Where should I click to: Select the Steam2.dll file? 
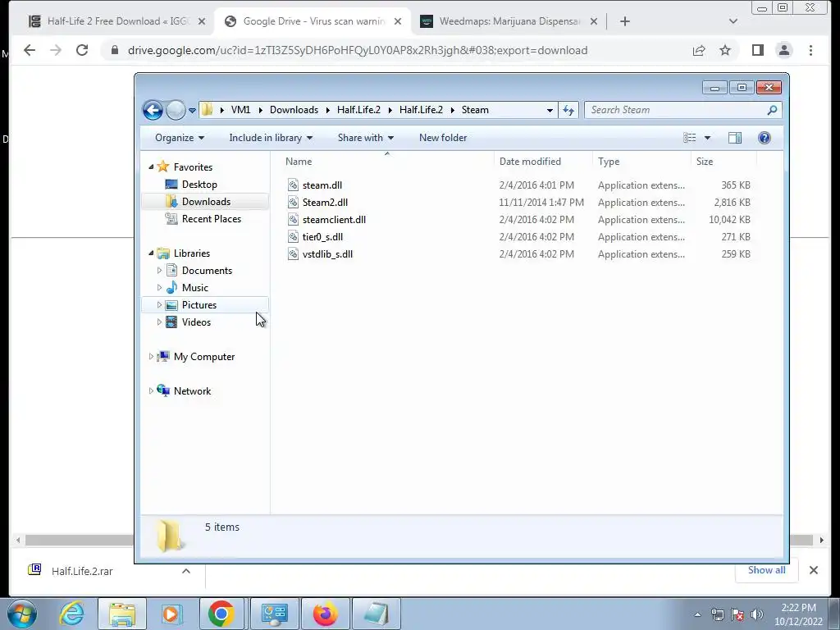click(x=325, y=203)
